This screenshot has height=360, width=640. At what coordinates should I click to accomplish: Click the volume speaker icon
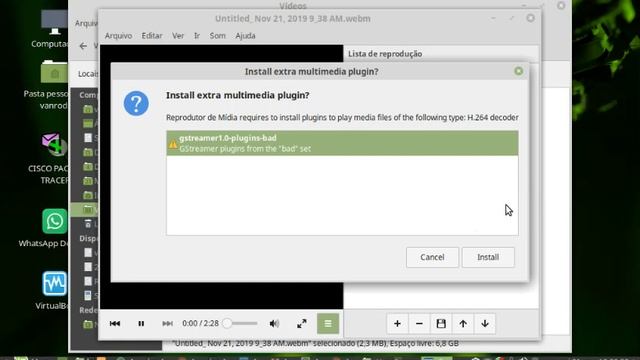[x=274, y=324]
